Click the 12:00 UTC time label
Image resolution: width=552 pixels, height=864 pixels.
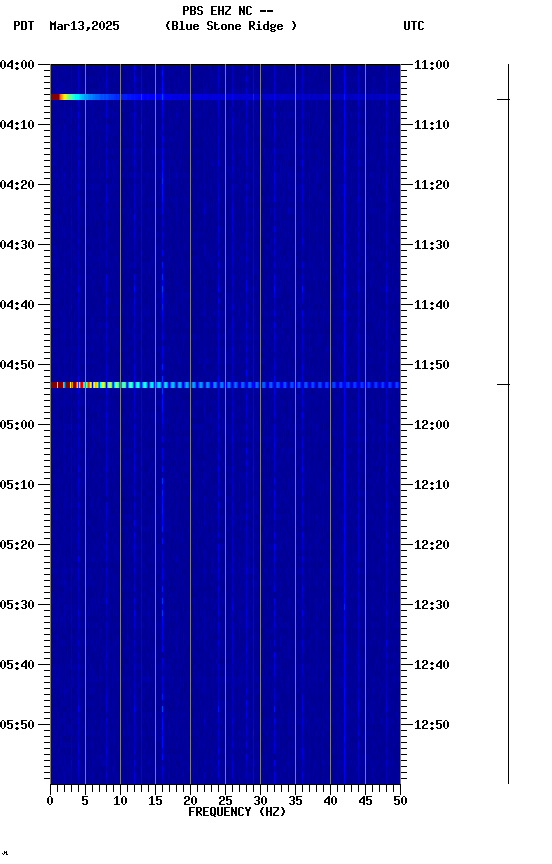click(x=432, y=425)
